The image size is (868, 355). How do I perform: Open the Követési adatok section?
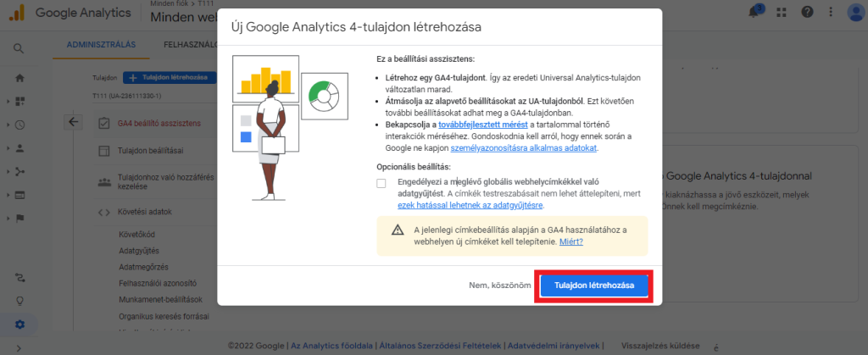point(144,212)
